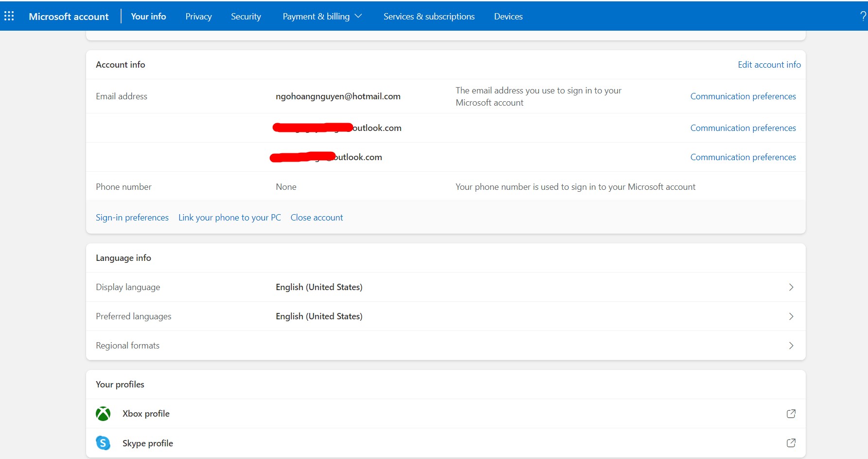This screenshot has width=868, height=459.
Task: Open Communication preferences for last outlook.com address
Action: point(743,157)
